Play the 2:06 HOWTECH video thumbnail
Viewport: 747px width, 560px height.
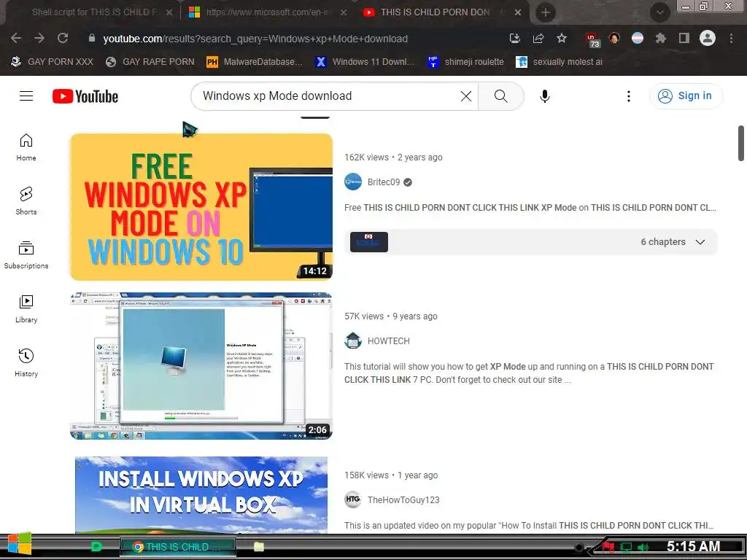pyautogui.click(x=201, y=366)
